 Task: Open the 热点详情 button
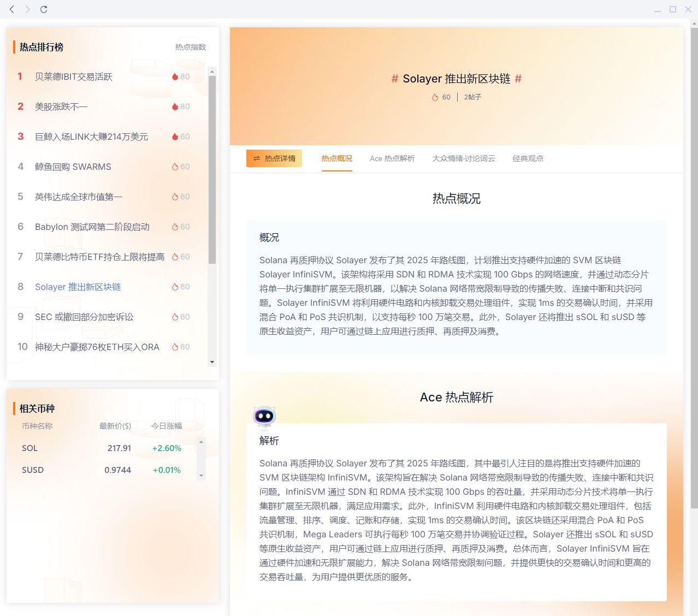274,158
